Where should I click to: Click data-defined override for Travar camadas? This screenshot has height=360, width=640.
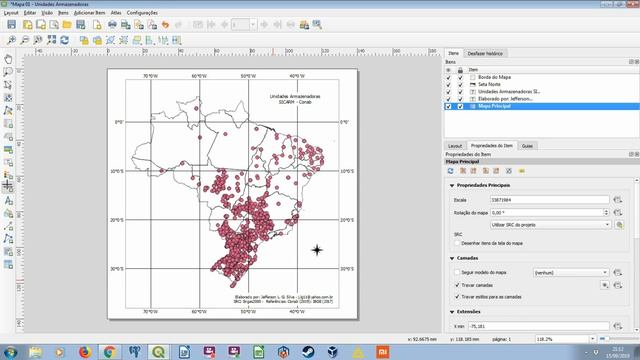(618, 285)
